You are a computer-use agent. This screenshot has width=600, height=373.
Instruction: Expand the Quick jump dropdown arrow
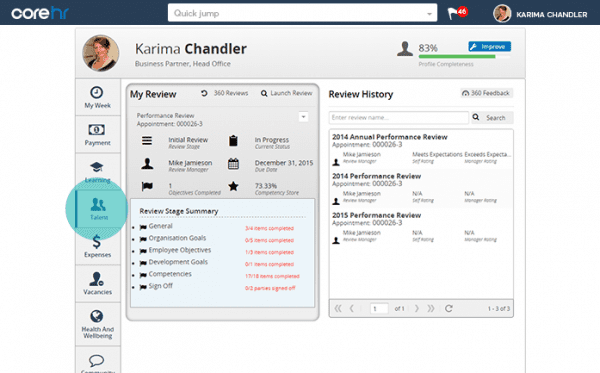429,14
